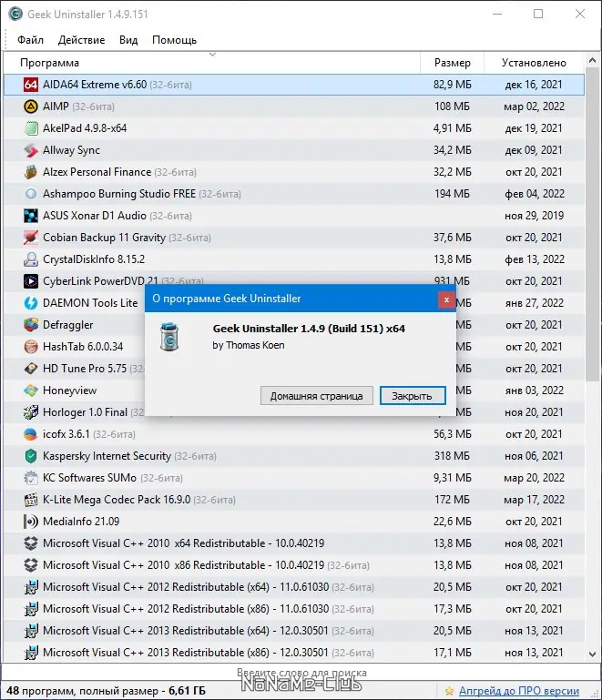Click the Horloger 1.0 Final icon
602x700 pixels.
[30, 412]
